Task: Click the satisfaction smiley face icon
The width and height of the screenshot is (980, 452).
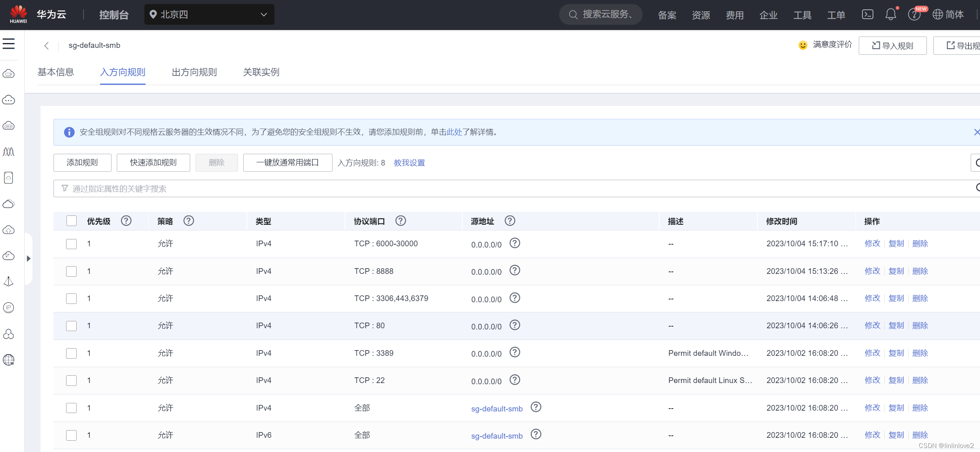Action: [x=802, y=45]
